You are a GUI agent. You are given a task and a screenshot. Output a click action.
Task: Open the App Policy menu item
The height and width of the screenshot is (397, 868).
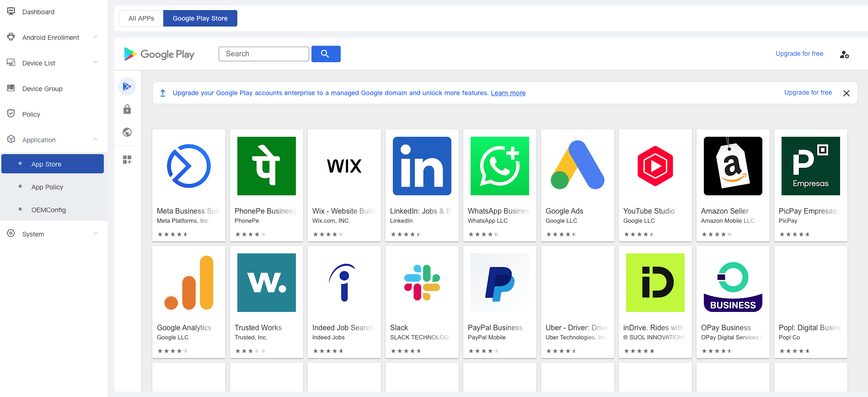coord(47,187)
